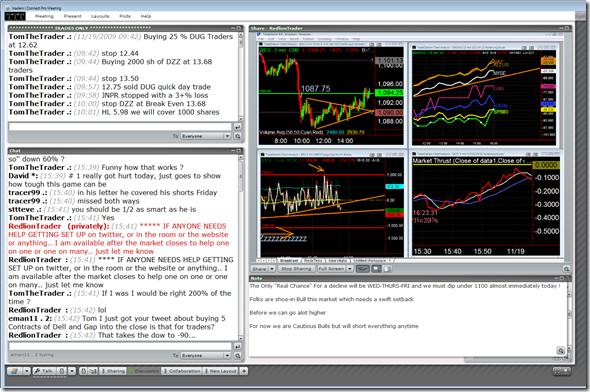Image resolution: width=590 pixels, height=392 pixels.
Task: Send message in the Chat pod
Action: 237,346
